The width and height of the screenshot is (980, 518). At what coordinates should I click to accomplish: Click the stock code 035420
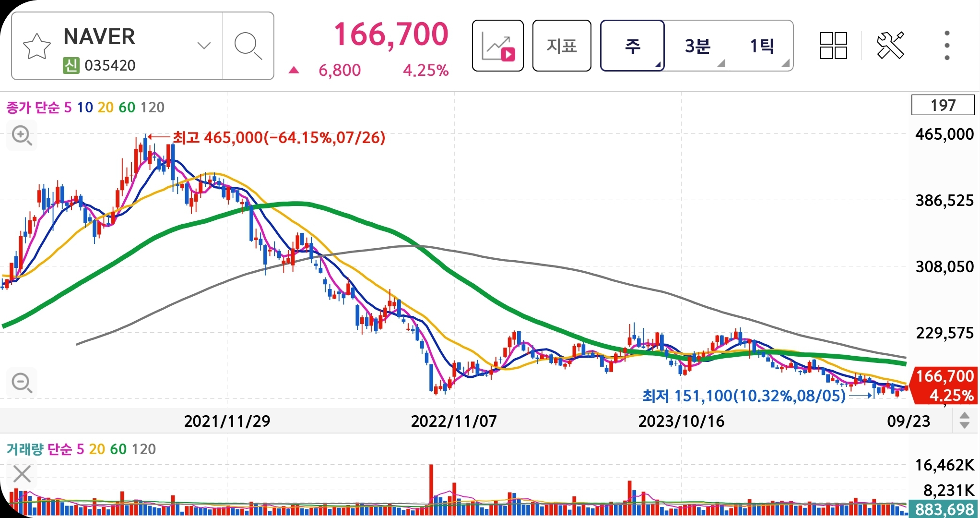click(110, 65)
